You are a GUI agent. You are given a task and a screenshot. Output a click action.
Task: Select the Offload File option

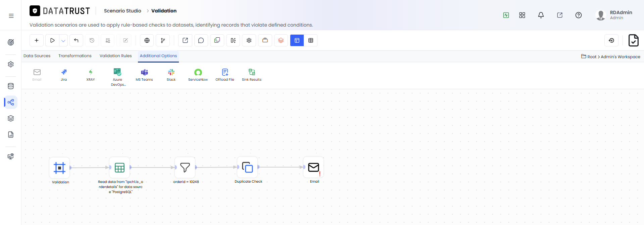pos(225,75)
